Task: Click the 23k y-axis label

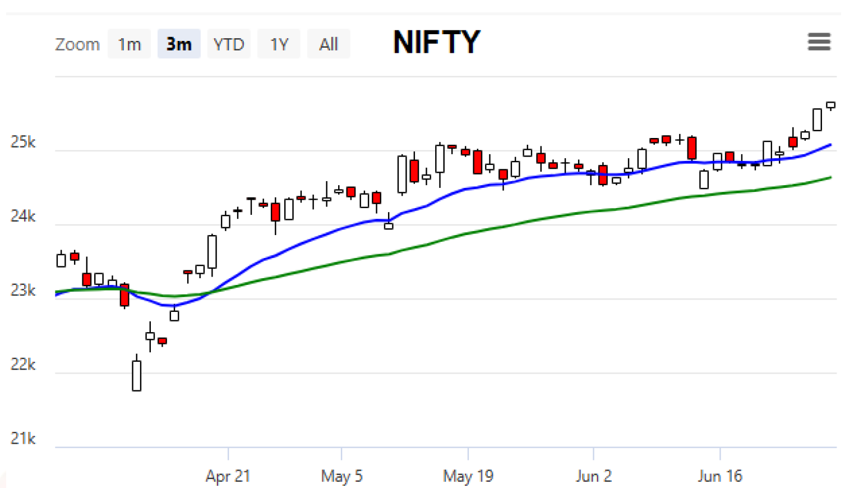Action: tap(23, 291)
